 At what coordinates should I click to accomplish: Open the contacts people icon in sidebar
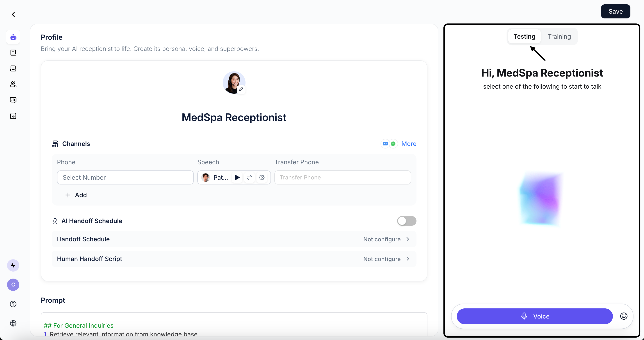pyautogui.click(x=13, y=84)
